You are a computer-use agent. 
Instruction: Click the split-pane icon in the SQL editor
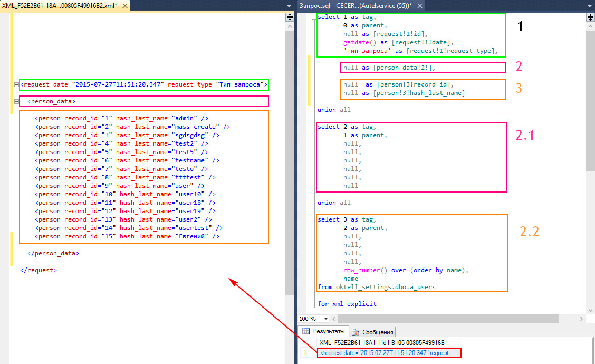(590, 17)
